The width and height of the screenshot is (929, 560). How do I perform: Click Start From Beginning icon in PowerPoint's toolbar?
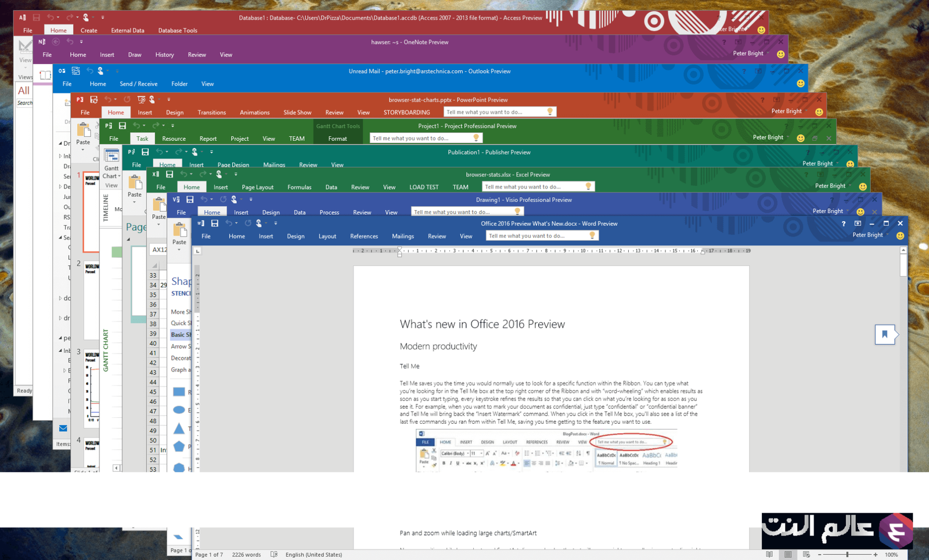141,100
